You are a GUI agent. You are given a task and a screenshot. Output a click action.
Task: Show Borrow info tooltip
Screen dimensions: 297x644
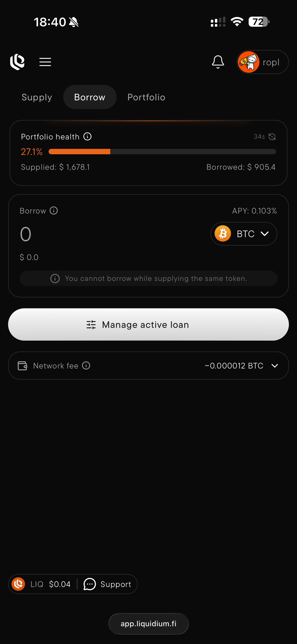(54, 211)
